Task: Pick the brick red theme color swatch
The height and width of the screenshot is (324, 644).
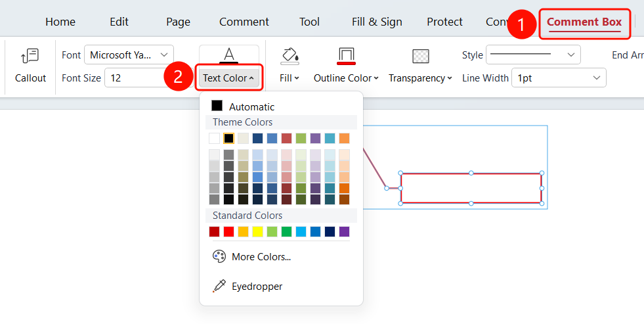Action: (286, 138)
